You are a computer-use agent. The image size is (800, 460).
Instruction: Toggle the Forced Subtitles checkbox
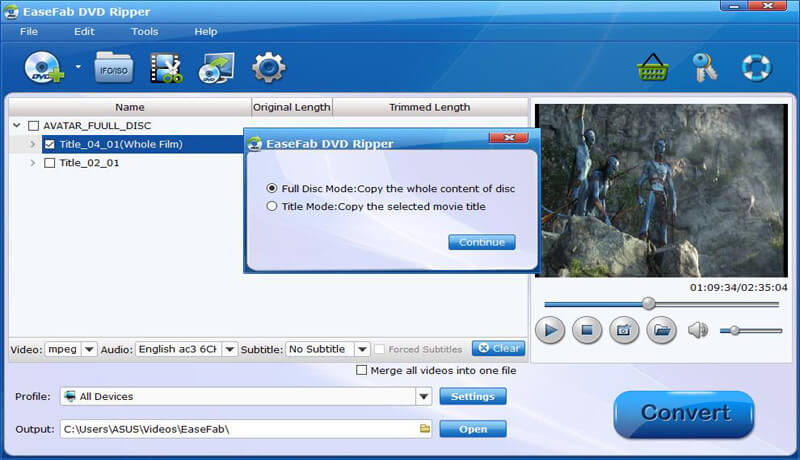(x=380, y=349)
